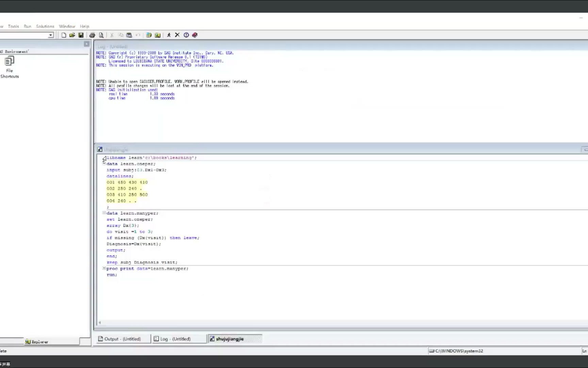The width and height of the screenshot is (588, 368).
Task: Open the Solutions menu
Action: (45, 26)
